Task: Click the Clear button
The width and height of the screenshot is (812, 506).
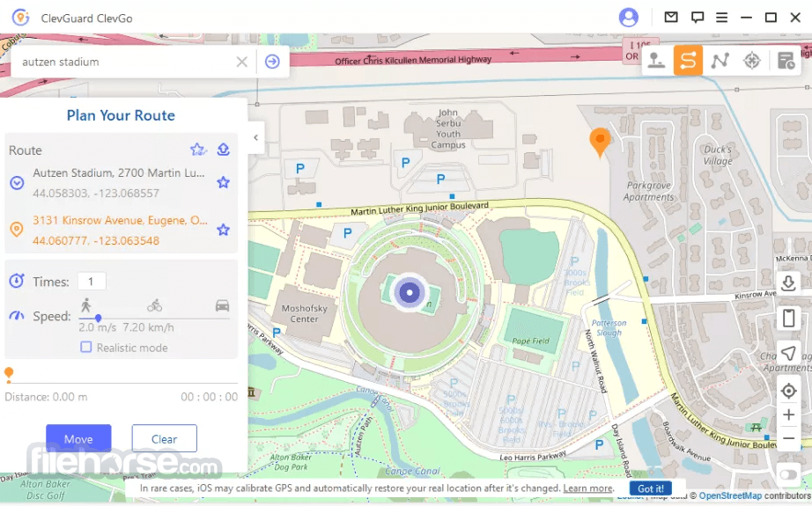Action: [x=164, y=439]
